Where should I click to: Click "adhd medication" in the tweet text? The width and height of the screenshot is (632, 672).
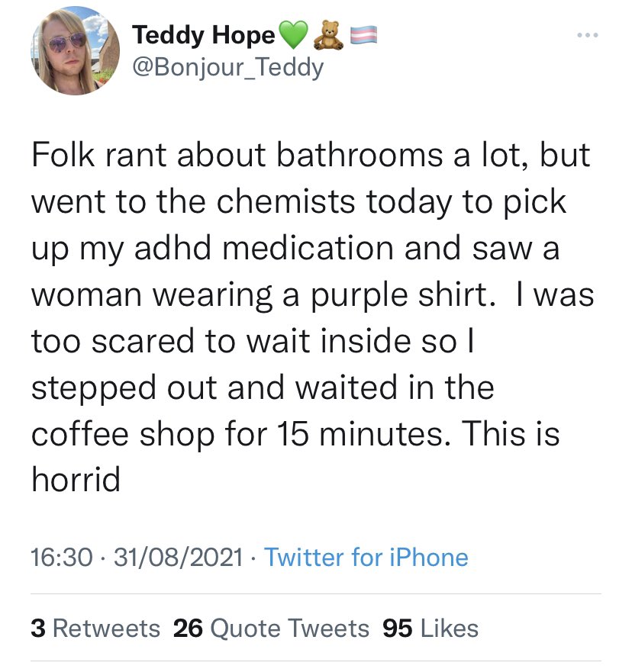click(252, 249)
